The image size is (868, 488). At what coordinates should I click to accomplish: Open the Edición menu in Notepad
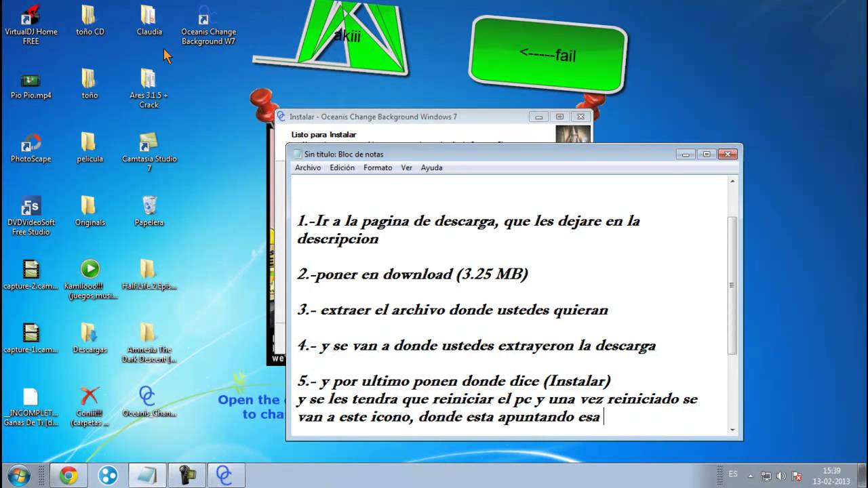[342, 167]
